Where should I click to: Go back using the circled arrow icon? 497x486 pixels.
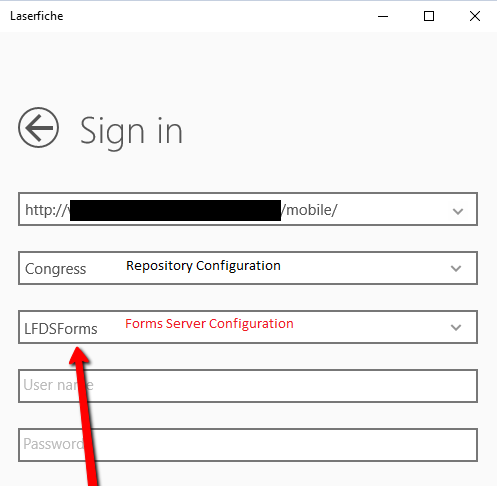pyautogui.click(x=38, y=127)
